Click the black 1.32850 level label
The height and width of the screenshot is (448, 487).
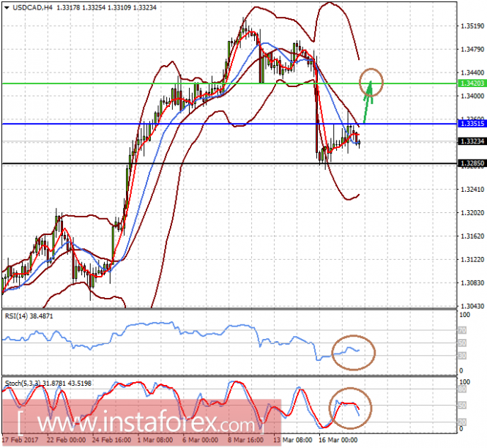pyautogui.click(x=472, y=163)
